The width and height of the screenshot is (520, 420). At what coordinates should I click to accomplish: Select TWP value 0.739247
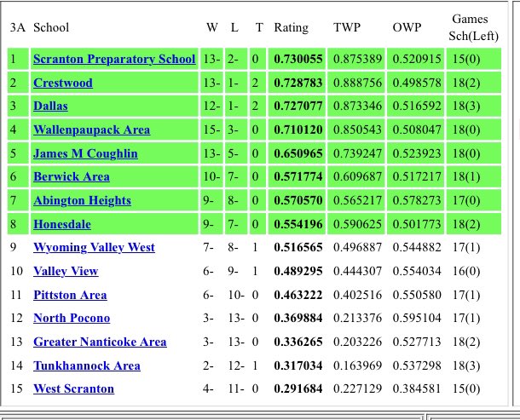tap(357, 153)
